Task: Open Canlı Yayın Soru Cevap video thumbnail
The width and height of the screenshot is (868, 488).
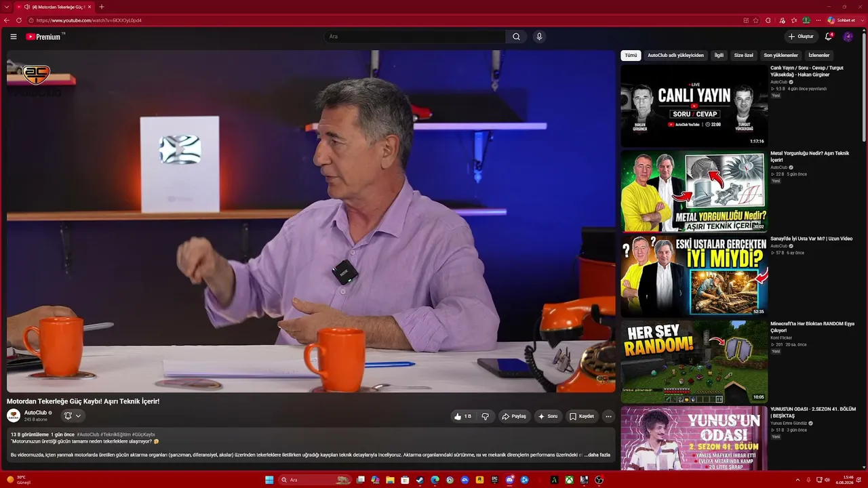Action: point(694,106)
